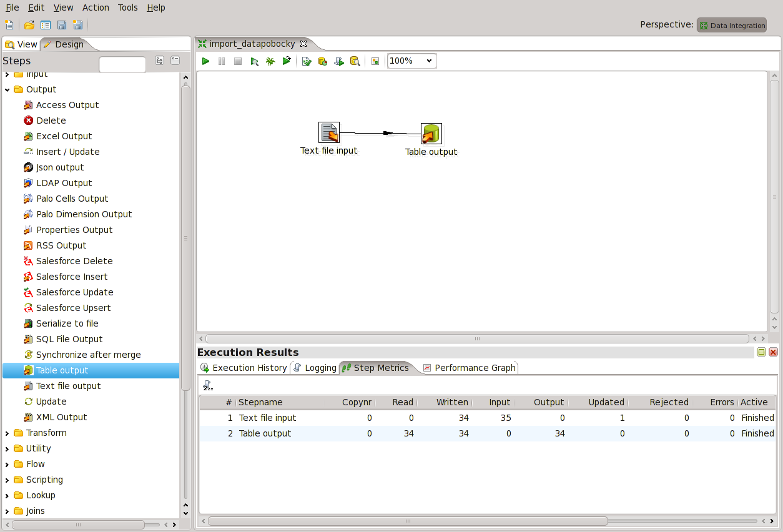This screenshot has width=783, height=532.
Task: Select the Table output step on canvas
Action: coord(431,134)
